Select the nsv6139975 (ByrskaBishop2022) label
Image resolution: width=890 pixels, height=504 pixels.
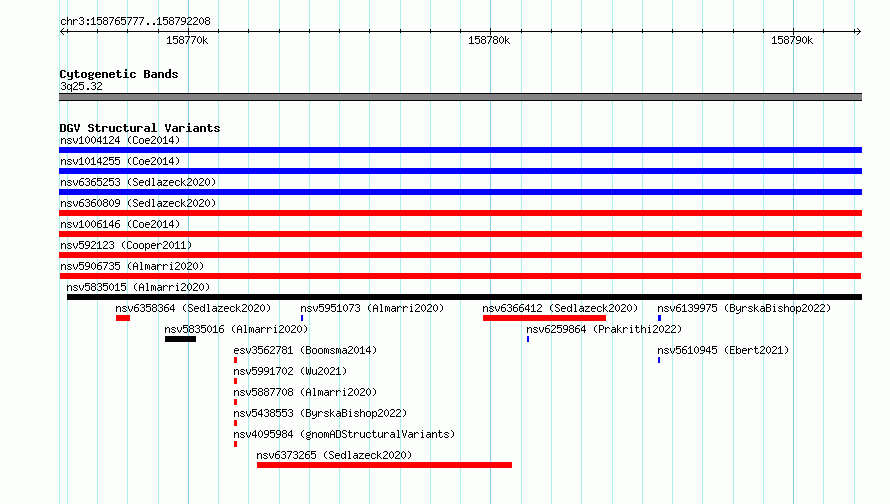pyautogui.click(x=744, y=308)
